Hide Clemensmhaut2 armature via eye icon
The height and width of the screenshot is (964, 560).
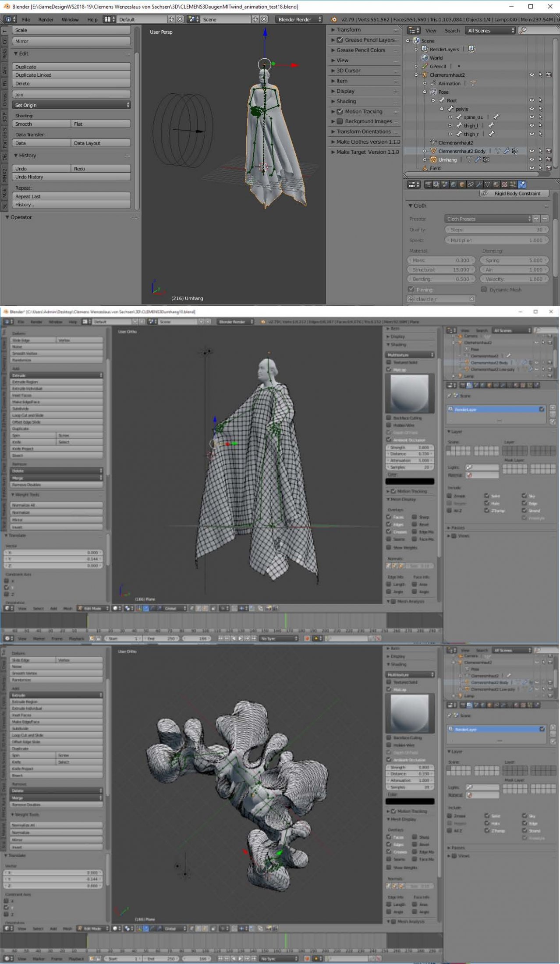coord(532,75)
